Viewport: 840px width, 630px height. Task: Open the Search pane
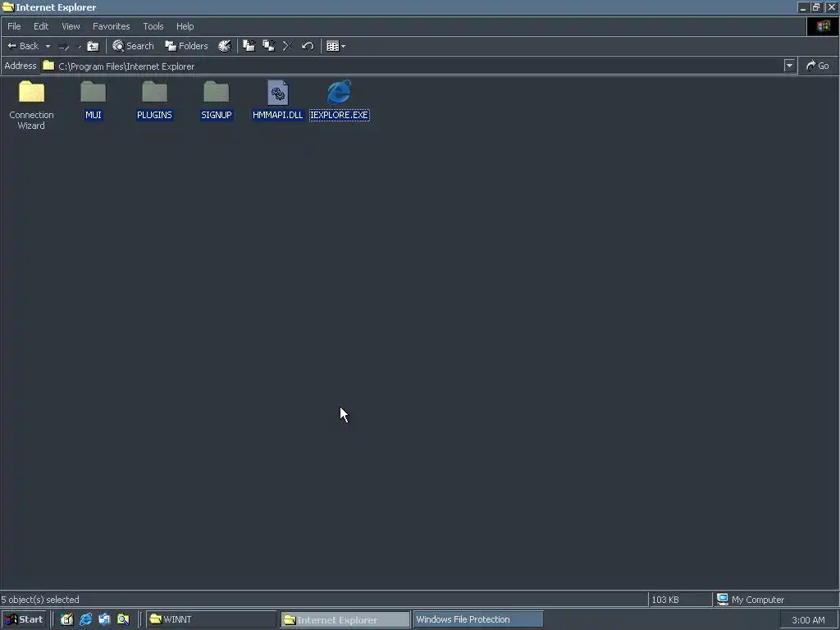133,46
